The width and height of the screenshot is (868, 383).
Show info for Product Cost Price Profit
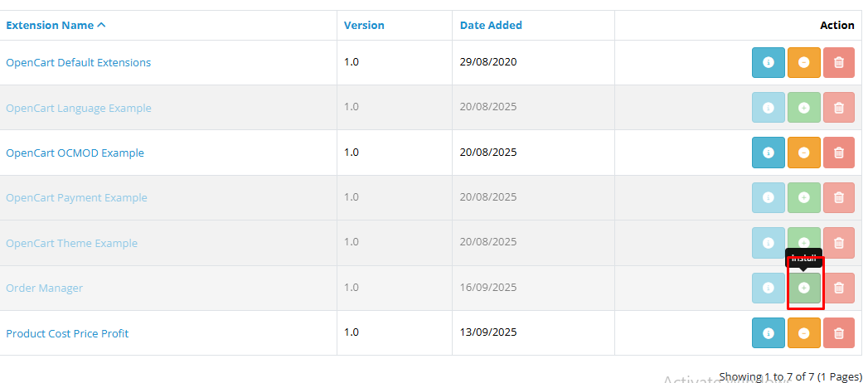(768, 333)
